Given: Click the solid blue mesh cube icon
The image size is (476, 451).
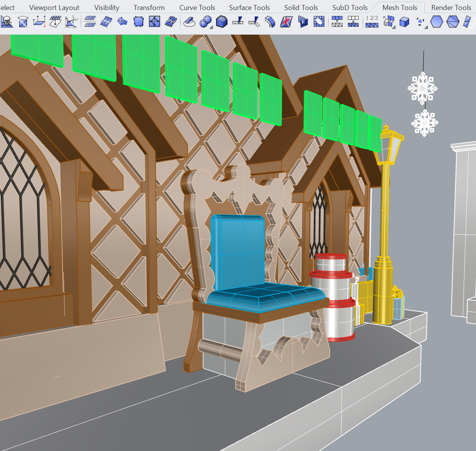Looking at the screenshot, I should (x=404, y=22).
